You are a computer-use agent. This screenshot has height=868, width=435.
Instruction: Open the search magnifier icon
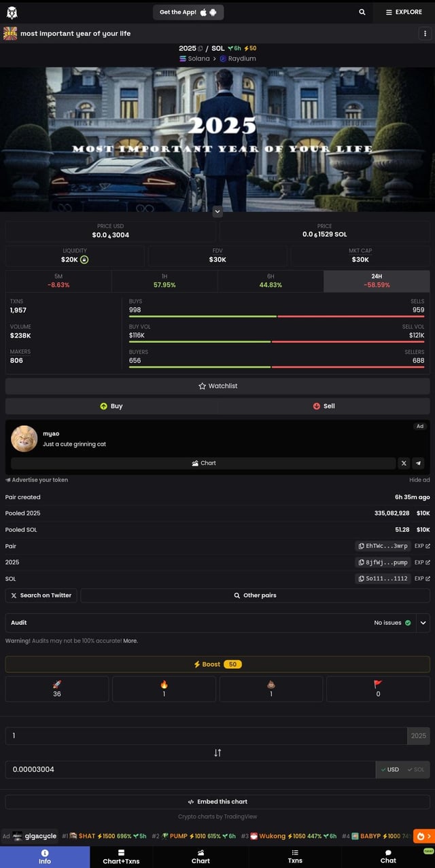[362, 12]
